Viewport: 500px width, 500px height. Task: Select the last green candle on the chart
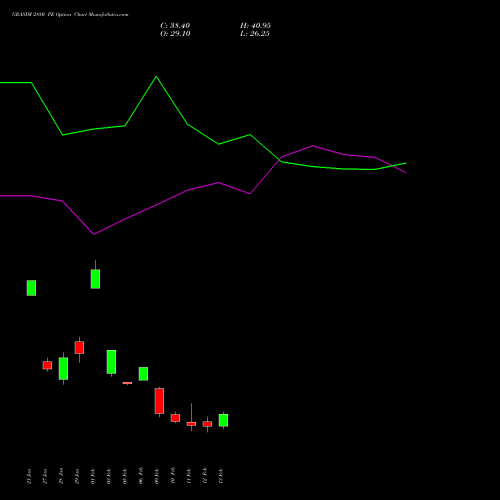223,420
